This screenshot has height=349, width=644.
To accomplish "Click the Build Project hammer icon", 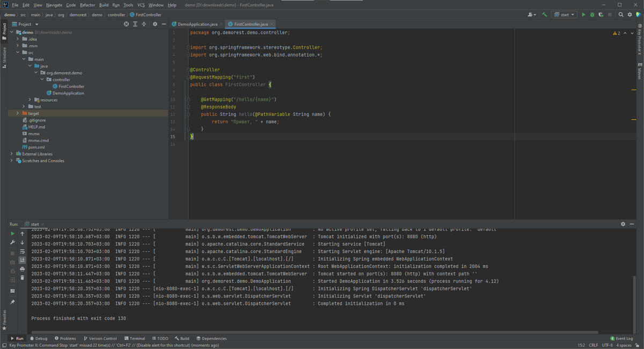I will [545, 14].
